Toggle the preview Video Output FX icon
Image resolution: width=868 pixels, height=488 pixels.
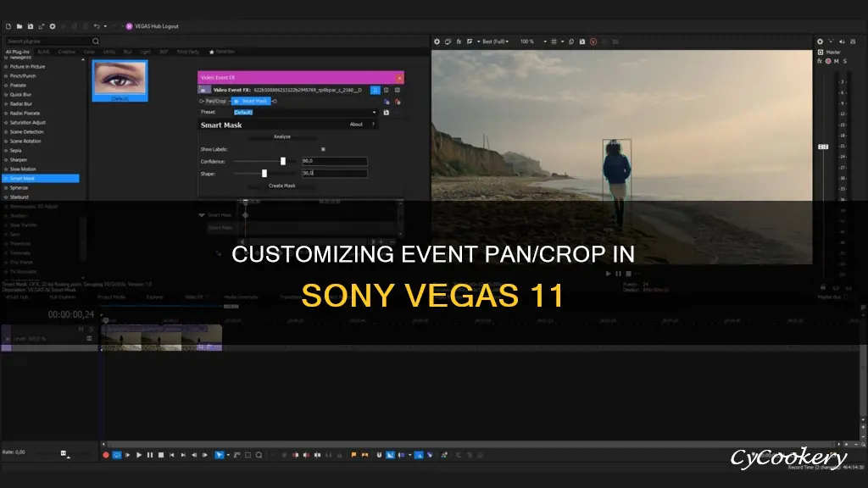pos(459,42)
